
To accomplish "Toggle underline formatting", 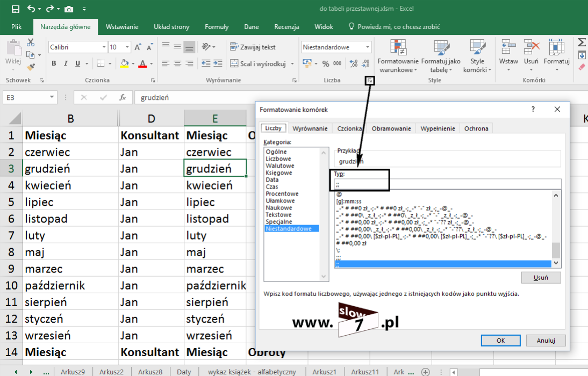I will 77,63.
